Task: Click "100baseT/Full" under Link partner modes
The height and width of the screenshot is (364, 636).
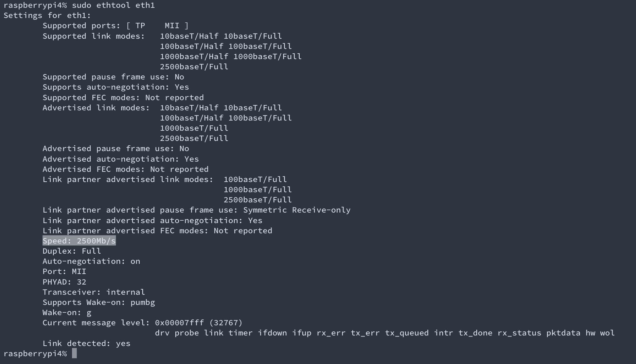Action: click(x=255, y=179)
